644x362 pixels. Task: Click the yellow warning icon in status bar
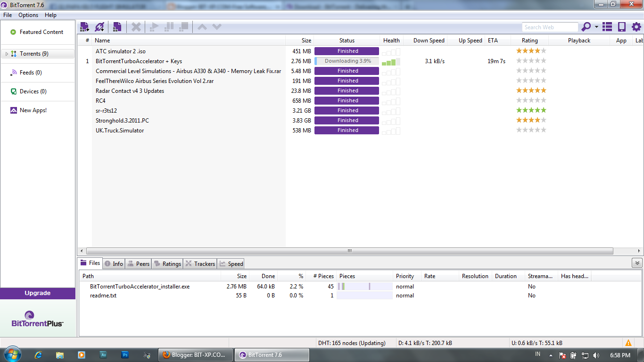coord(628,343)
